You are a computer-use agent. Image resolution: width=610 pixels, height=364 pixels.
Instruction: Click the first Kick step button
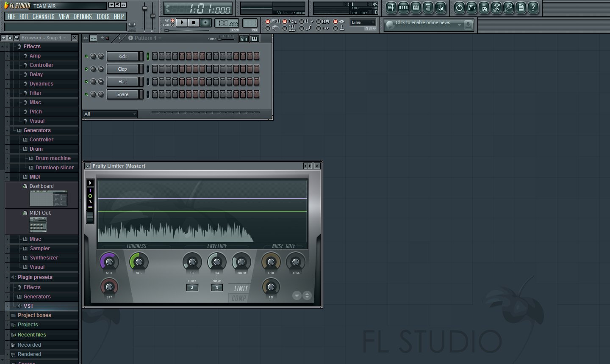155,56
